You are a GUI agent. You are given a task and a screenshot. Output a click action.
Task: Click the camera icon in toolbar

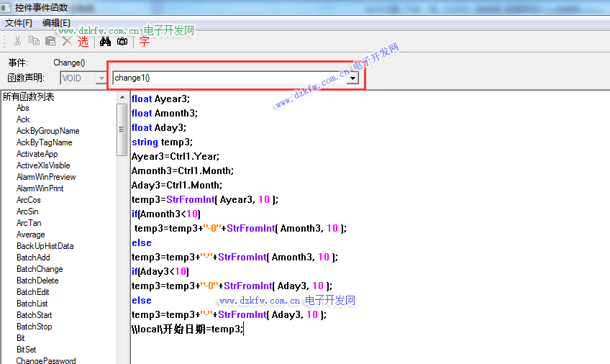(x=122, y=42)
